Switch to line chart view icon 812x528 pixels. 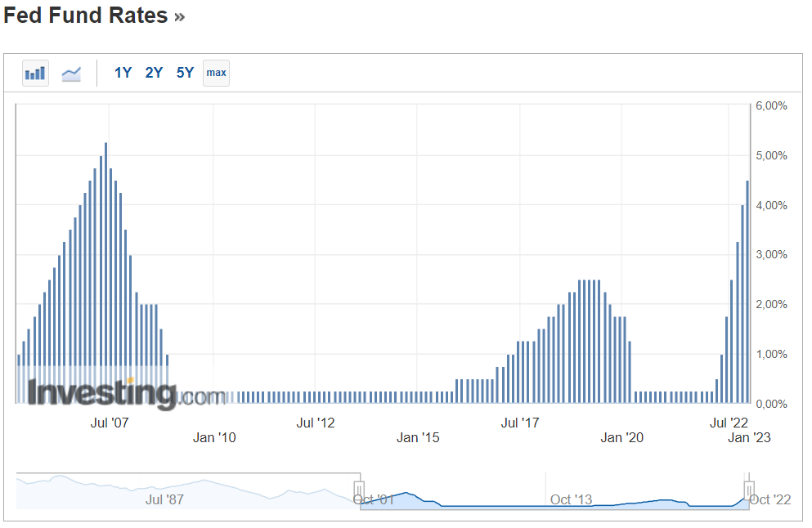click(71, 73)
